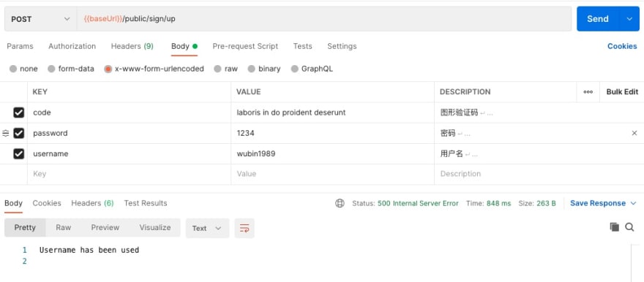
Task: Open the response Cookies tab
Action: (47, 203)
